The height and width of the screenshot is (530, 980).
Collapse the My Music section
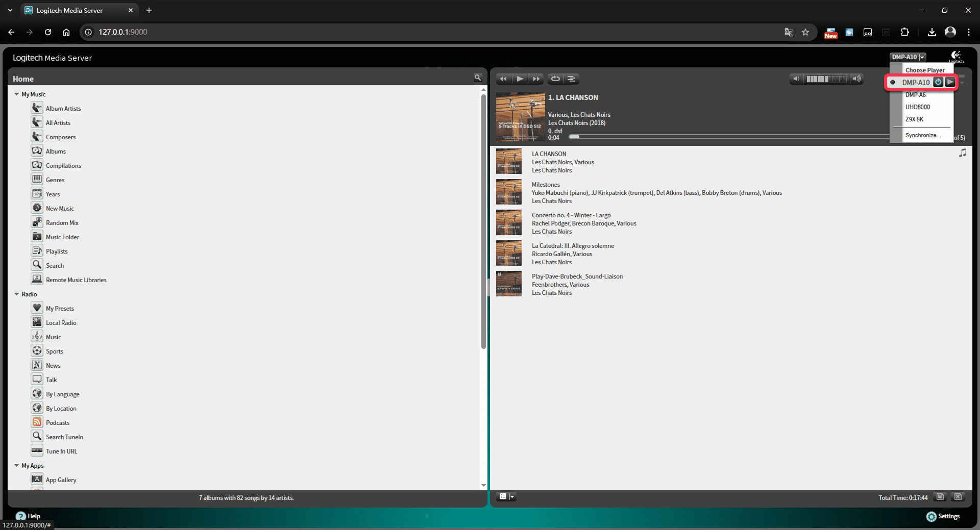(17, 94)
